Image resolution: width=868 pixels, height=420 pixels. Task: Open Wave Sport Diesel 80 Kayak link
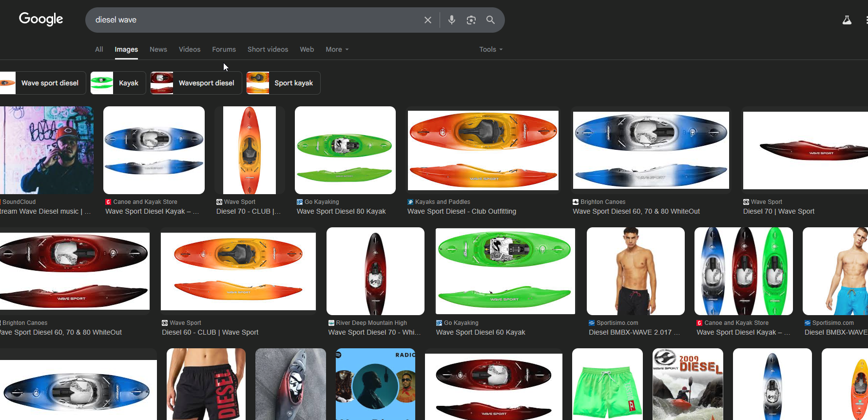(x=341, y=211)
